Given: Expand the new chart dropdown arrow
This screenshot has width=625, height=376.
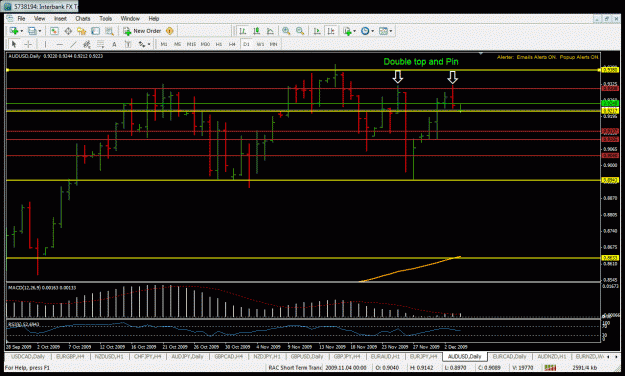Looking at the screenshot, I should [22, 31].
